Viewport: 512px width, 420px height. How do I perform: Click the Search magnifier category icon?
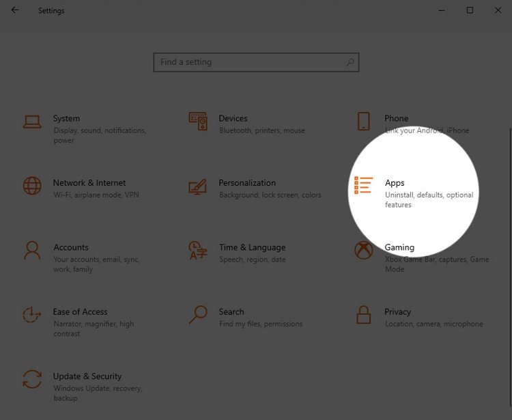point(198,315)
